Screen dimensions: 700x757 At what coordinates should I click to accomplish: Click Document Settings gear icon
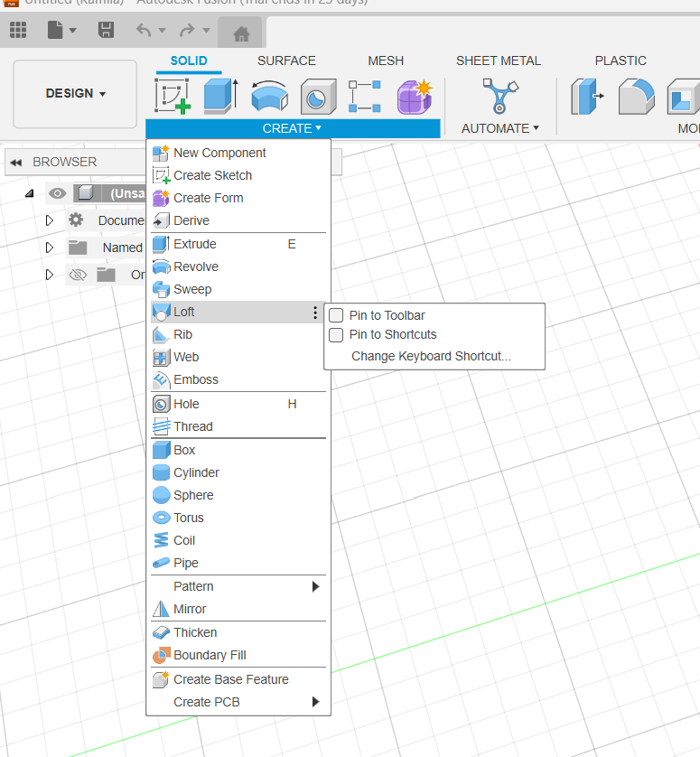click(x=76, y=220)
